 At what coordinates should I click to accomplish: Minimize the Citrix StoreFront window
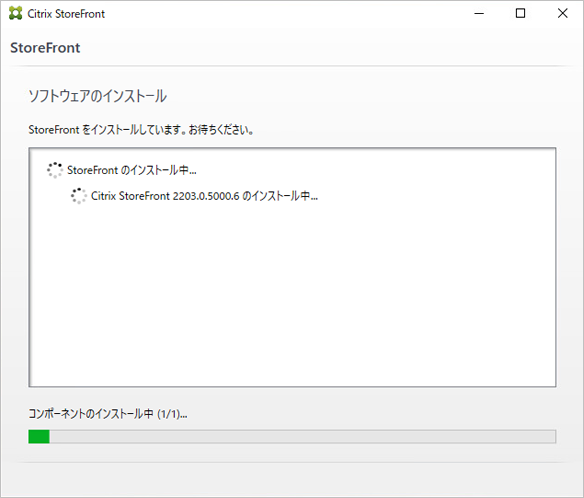point(479,13)
